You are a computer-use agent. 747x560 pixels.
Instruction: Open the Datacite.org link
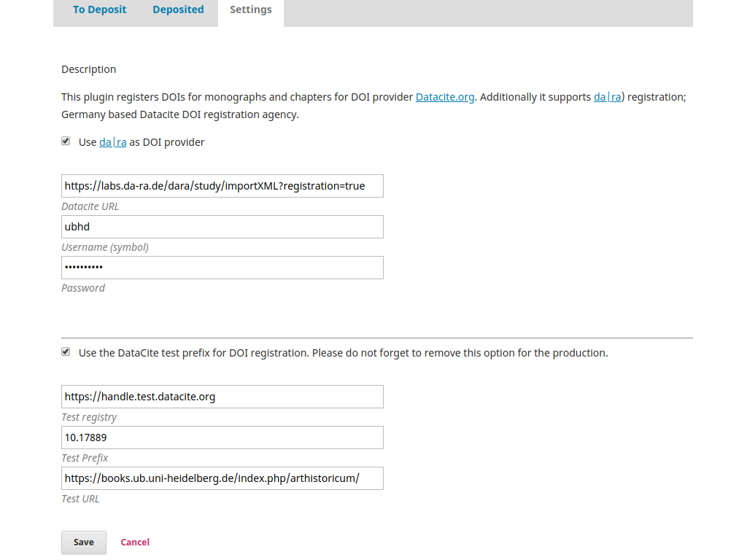(445, 97)
